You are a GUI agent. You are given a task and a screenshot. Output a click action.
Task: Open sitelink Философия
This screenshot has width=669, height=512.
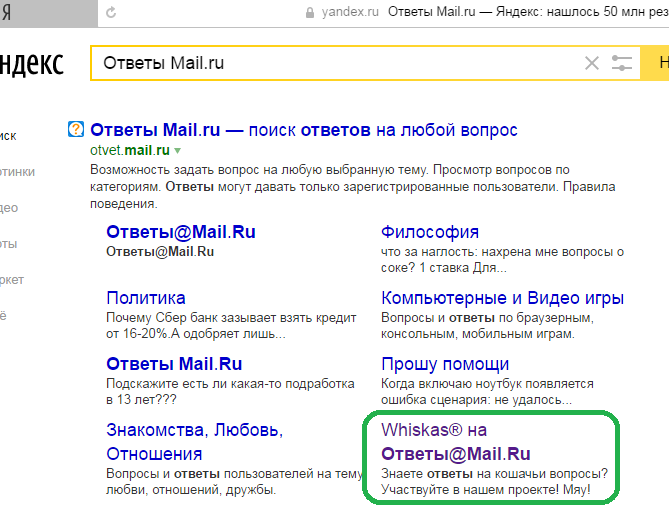(x=430, y=232)
